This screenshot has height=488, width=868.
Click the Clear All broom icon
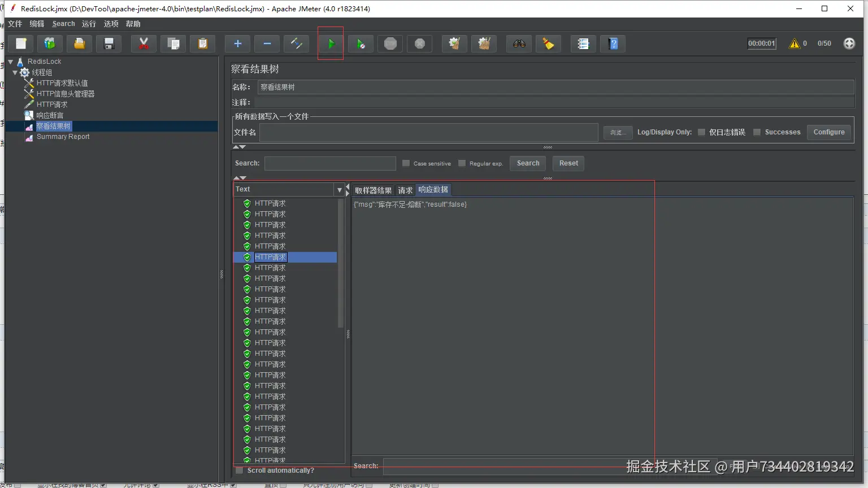point(484,44)
